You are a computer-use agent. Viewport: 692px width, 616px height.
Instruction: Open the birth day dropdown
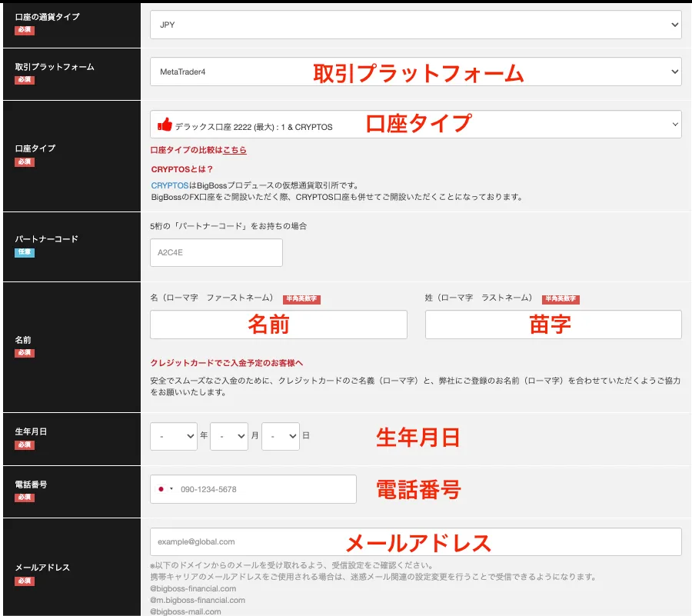280,436
